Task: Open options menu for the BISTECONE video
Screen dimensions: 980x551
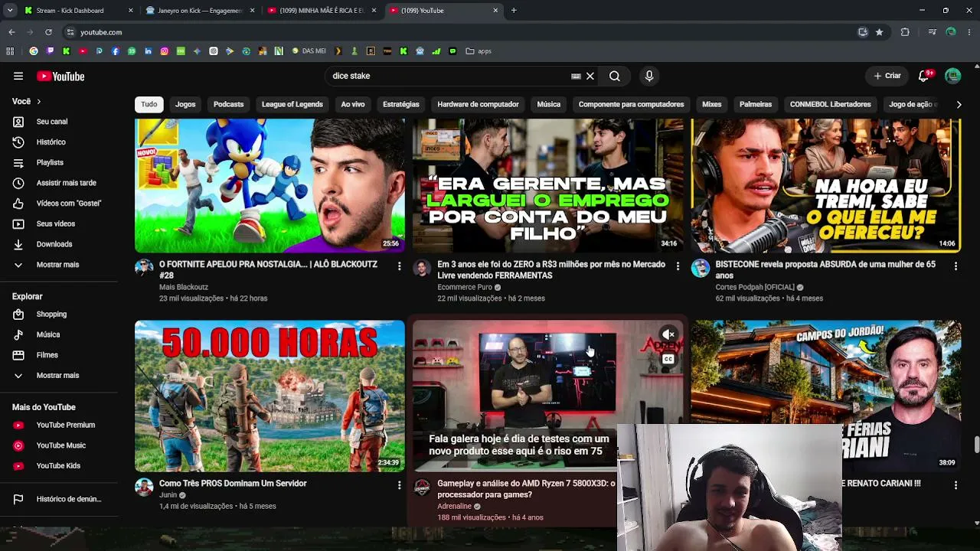Action: (x=955, y=266)
